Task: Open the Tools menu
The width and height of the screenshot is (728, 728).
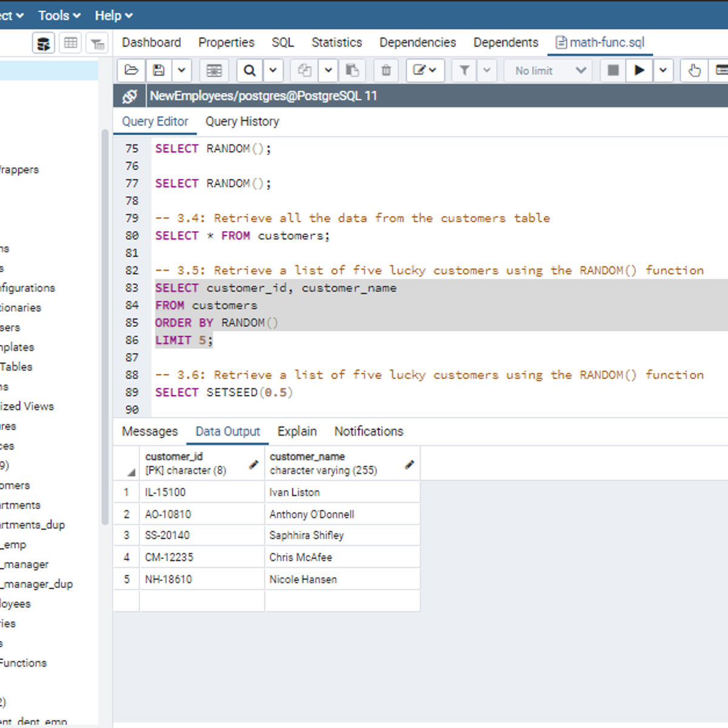Action: click(x=59, y=15)
